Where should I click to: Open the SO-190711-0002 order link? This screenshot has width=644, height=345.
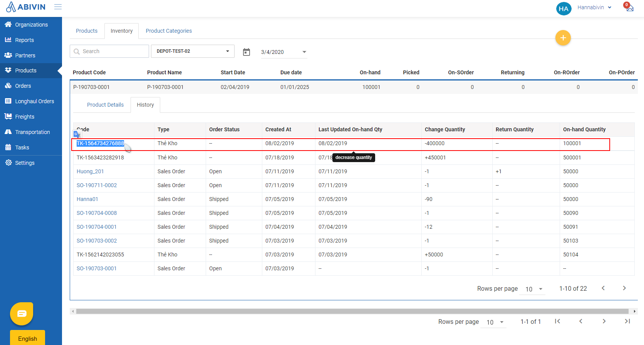tap(97, 185)
